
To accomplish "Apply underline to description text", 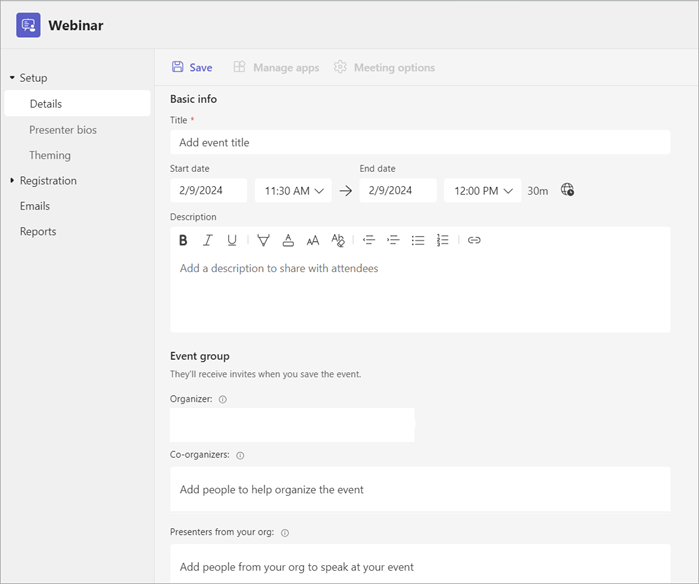I will 232,240.
